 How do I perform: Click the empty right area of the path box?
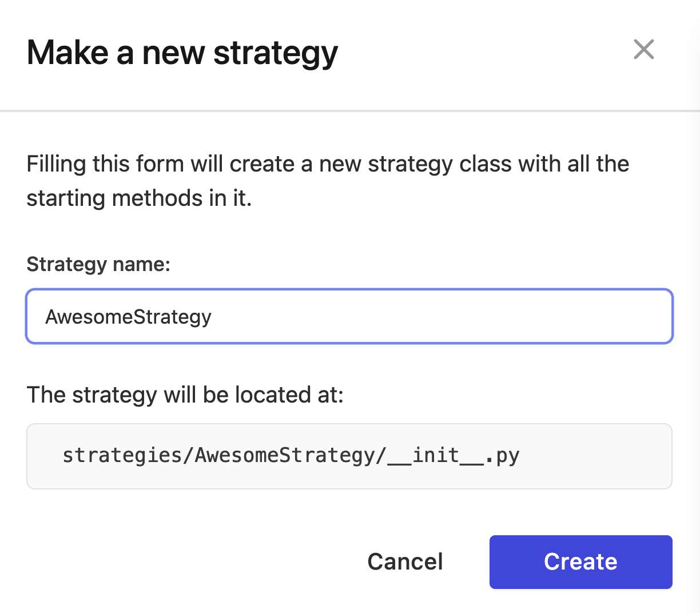595,456
